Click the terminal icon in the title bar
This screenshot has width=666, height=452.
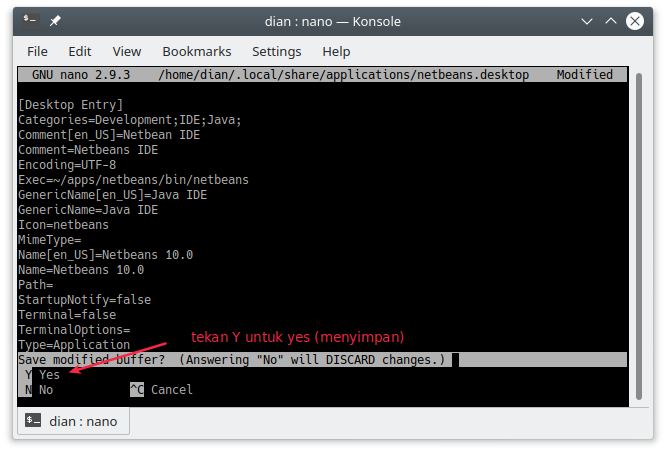[31, 20]
